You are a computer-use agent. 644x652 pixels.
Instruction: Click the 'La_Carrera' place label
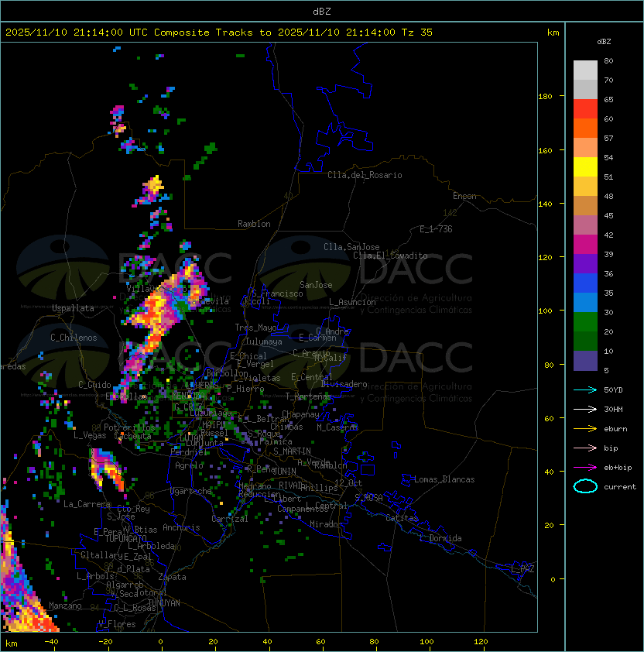[x=87, y=504]
